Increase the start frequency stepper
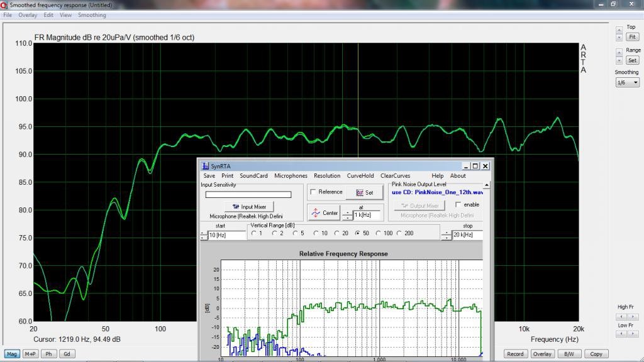The height and width of the screenshot is (362, 644). 203,233
